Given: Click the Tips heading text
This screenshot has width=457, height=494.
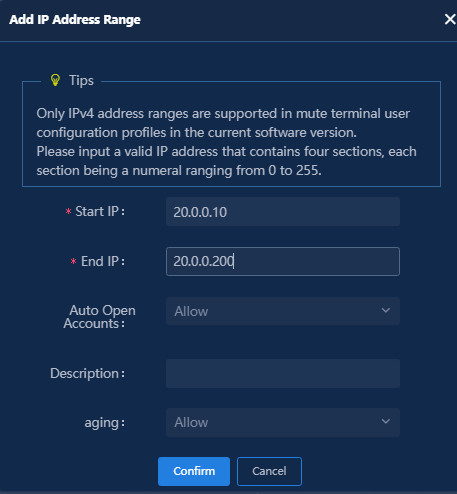Looking at the screenshot, I should coord(81,80).
